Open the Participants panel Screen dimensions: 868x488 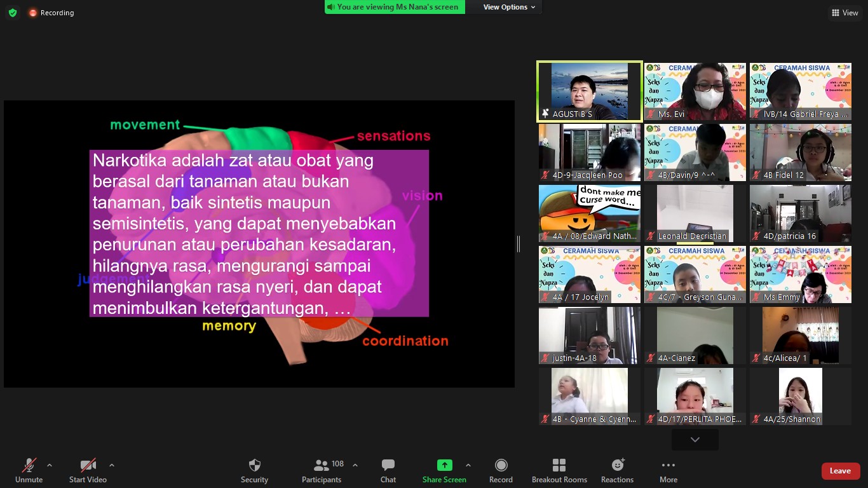click(322, 465)
